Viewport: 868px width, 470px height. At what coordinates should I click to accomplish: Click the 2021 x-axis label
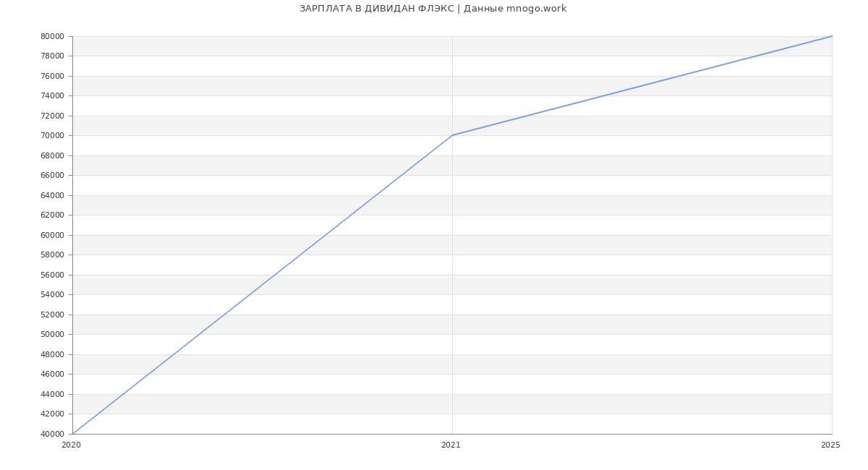click(x=451, y=445)
